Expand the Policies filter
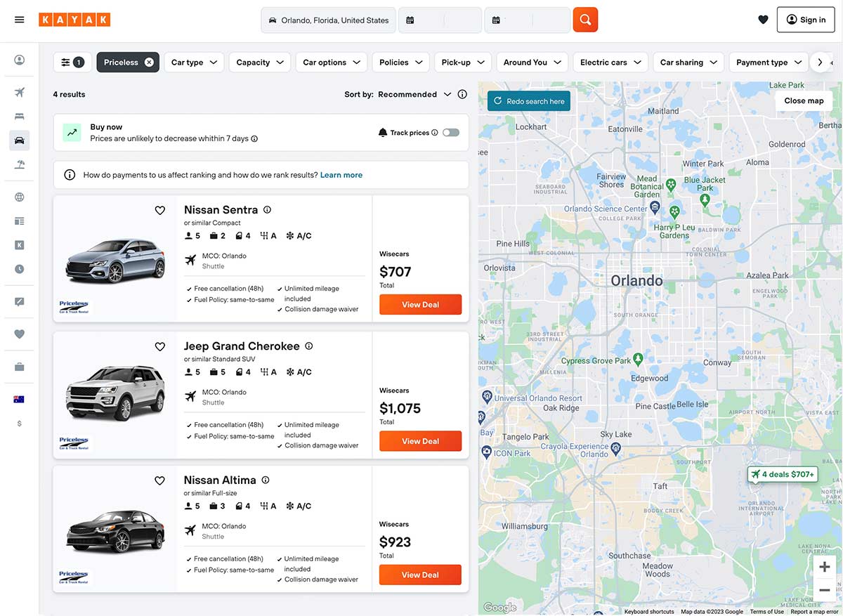Screen dimensions: 843x616 (x=401, y=63)
